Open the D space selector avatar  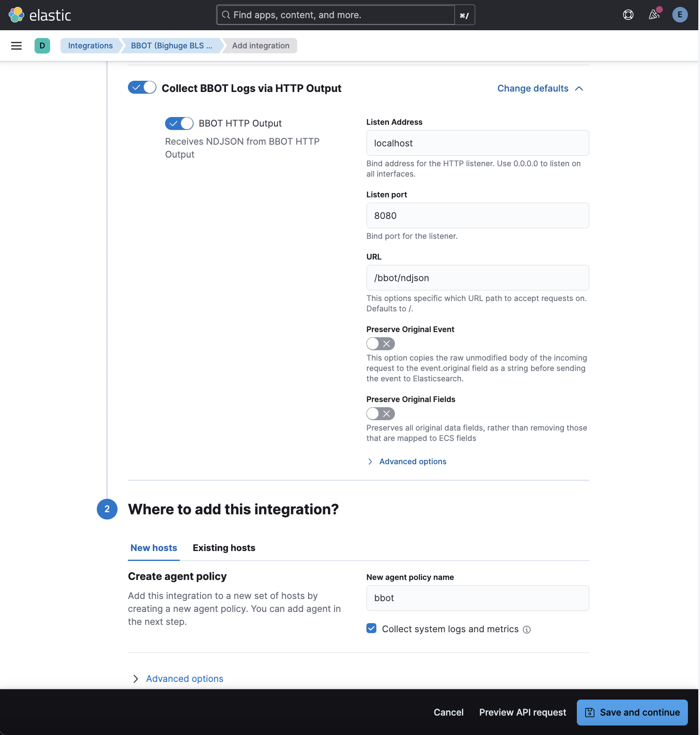(42, 46)
